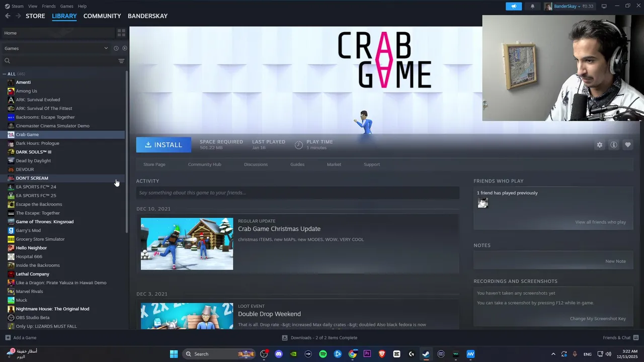Toggle the ready-to-play filter icon
Viewport: 644px width, 362px height.
pos(124,48)
